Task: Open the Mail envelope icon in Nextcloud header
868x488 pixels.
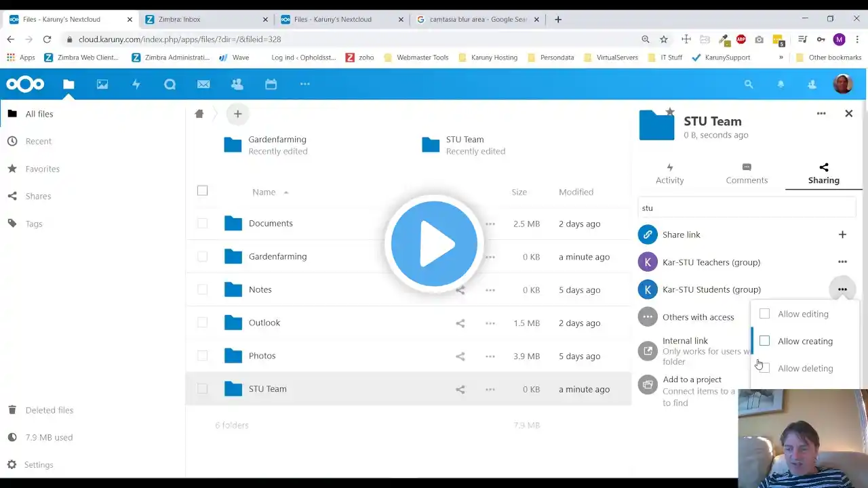Action: (x=203, y=84)
